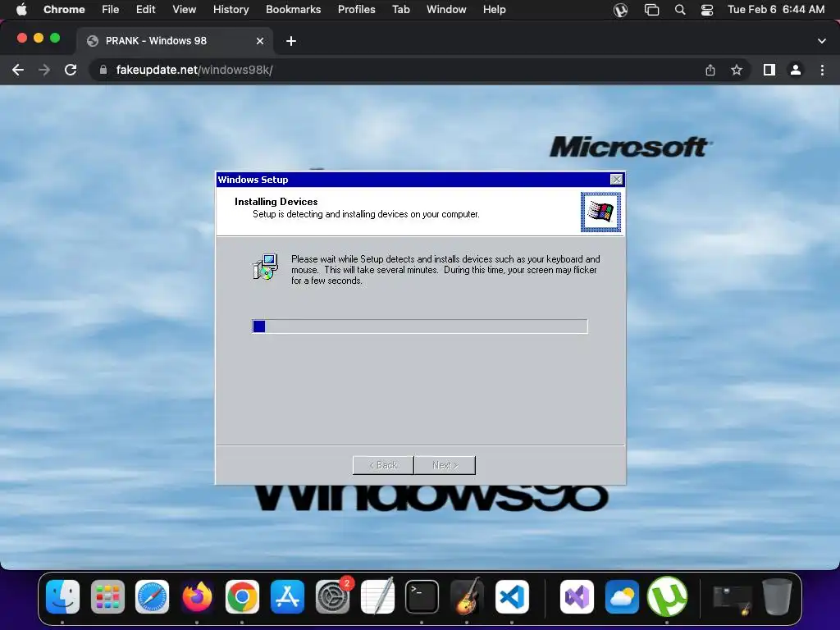The image size is (840, 630).
Task: Open the Weather app in Dock
Action: [x=622, y=596]
